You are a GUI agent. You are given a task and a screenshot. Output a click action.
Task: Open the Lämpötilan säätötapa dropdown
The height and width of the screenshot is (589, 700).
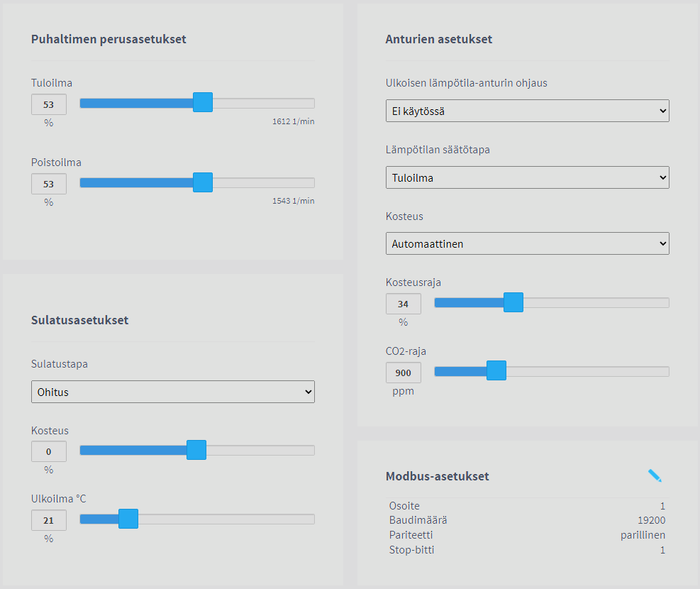tap(527, 177)
